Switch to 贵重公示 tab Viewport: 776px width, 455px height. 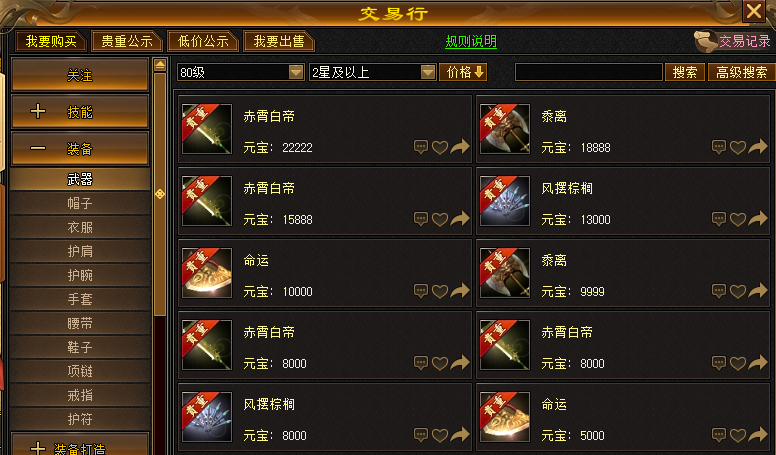[x=127, y=41]
